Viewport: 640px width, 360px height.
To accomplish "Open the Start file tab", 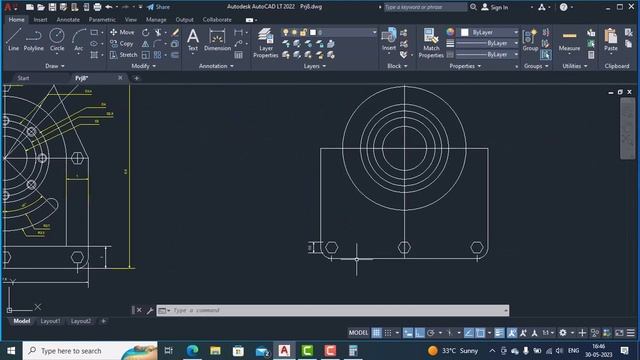I will (23, 78).
